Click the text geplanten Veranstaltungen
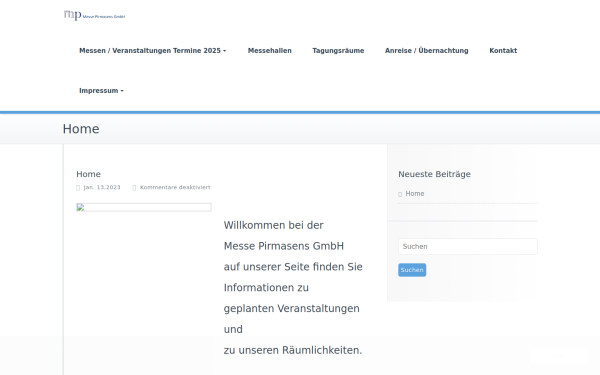 292,308
